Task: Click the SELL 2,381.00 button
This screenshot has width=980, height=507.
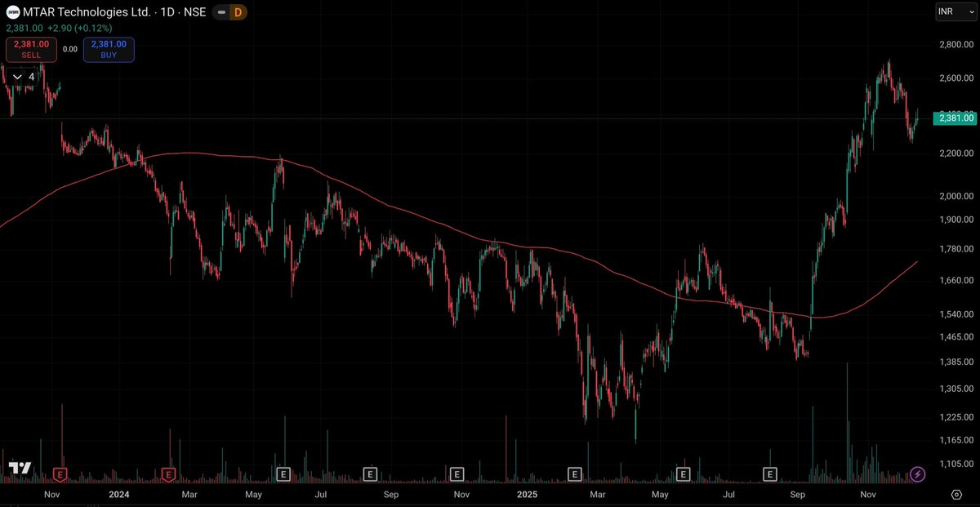Action: click(32, 49)
